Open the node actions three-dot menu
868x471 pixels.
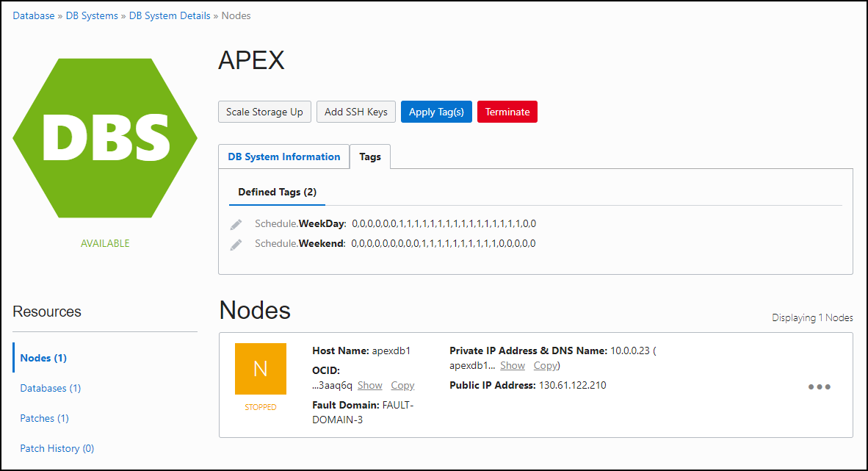point(820,386)
